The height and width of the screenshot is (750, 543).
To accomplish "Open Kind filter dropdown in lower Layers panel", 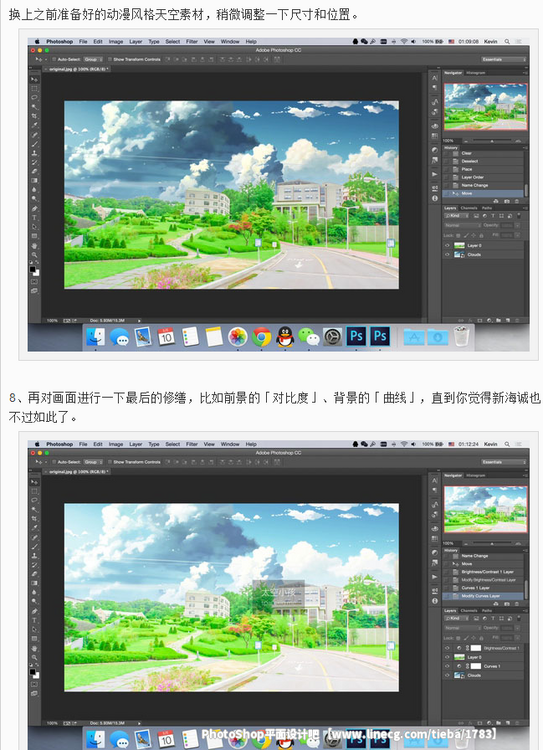I will click(456, 618).
